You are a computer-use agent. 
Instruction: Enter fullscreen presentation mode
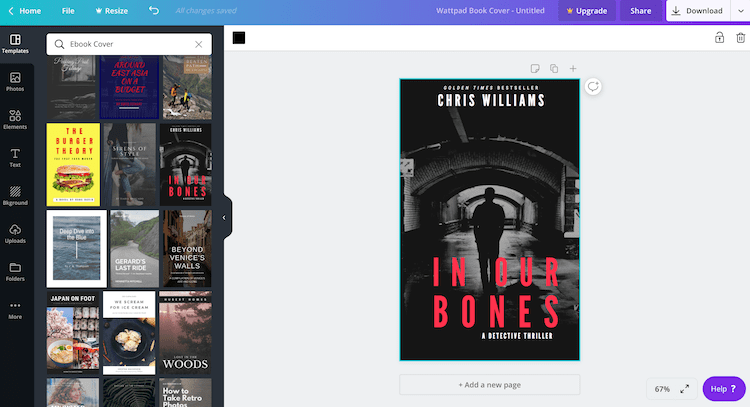pyautogui.click(x=685, y=389)
